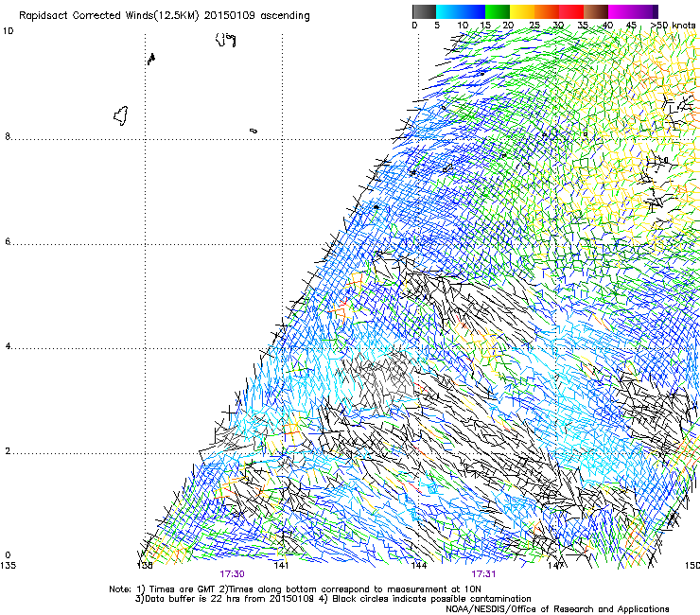Click the island cluster outline near 10N 140E

226,40
